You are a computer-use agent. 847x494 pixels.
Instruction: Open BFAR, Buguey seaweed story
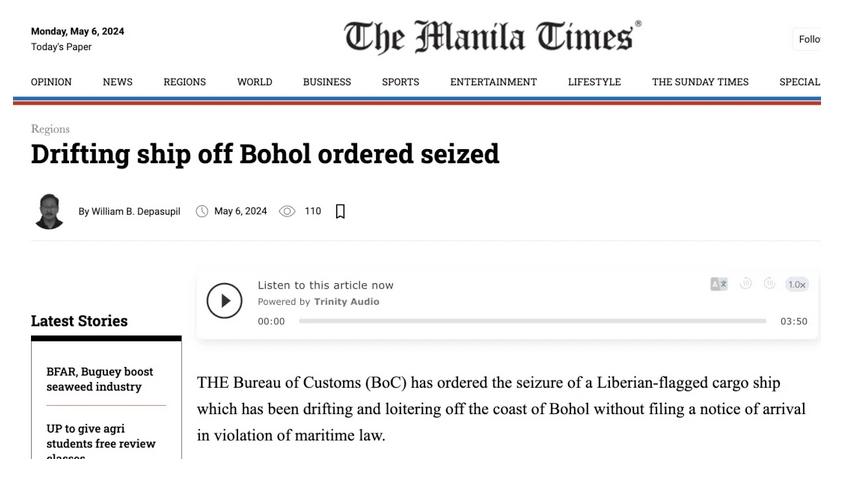(x=100, y=379)
